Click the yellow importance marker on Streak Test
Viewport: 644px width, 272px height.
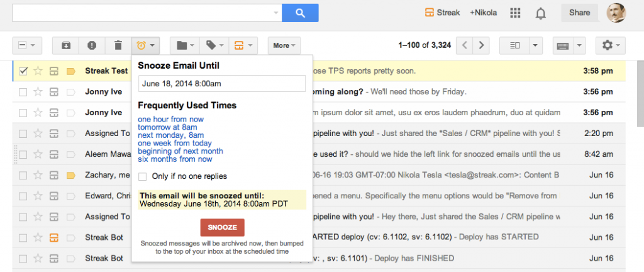pos(70,71)
